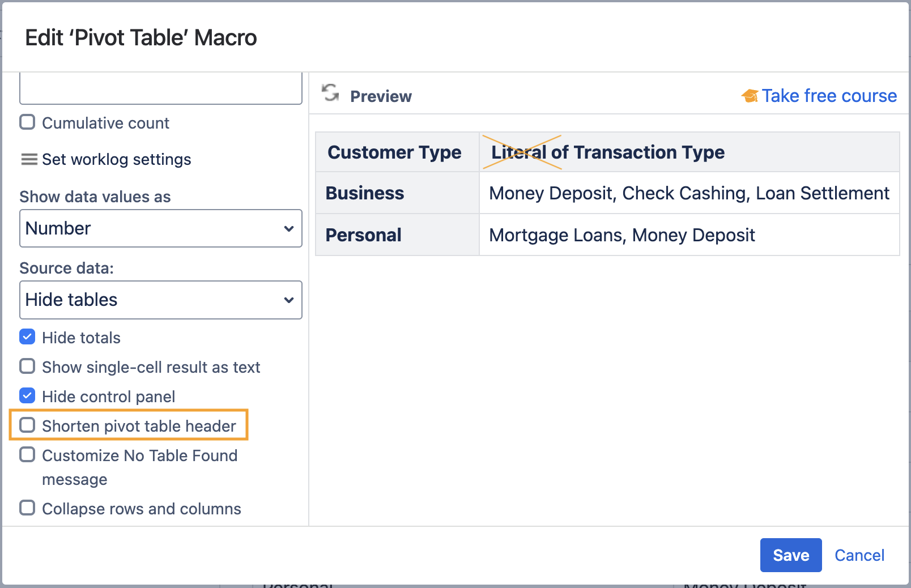Open the Show data values as dropdown
911x588 pixels.
point(160,228)
